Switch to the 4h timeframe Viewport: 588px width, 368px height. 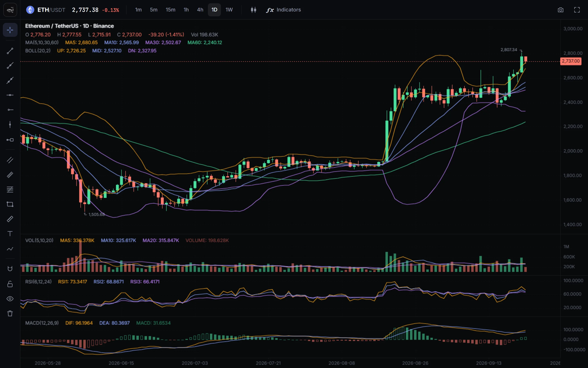point(200,10)
